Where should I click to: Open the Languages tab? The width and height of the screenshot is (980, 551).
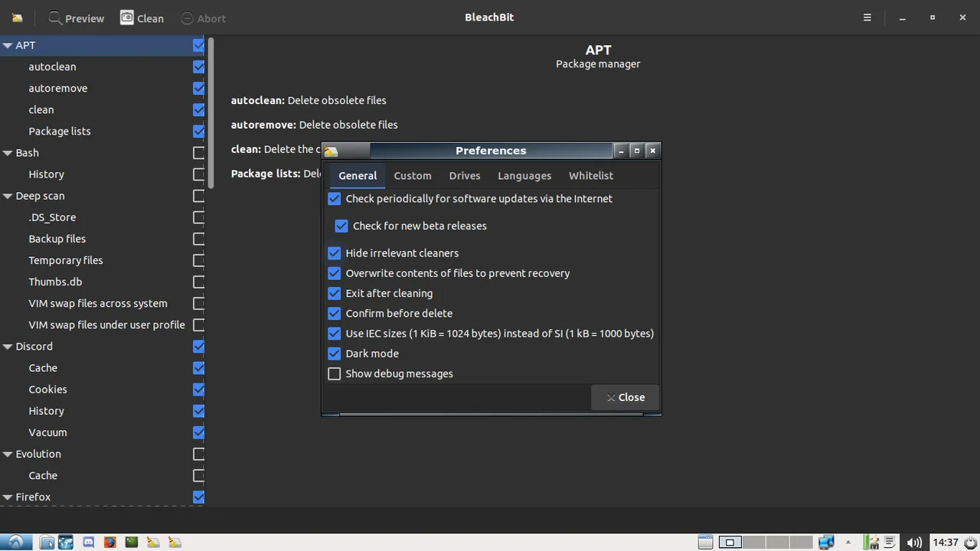[524, 175]
